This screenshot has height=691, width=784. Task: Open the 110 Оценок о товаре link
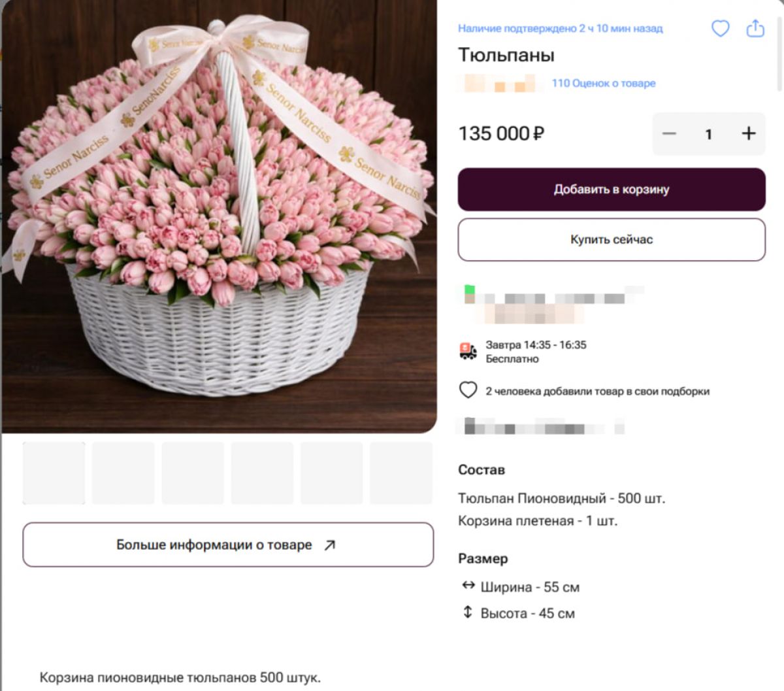click(603, 83)
